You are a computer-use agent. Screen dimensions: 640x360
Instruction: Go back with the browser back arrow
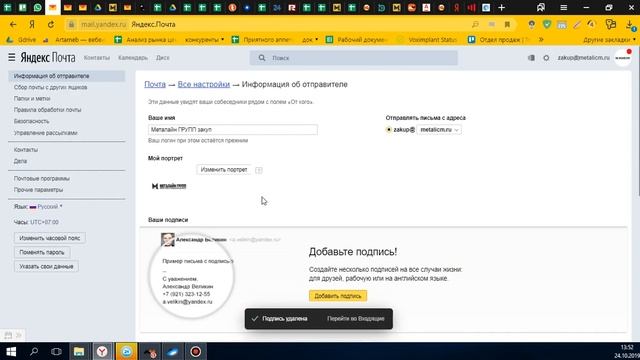(x=13, y=24)
